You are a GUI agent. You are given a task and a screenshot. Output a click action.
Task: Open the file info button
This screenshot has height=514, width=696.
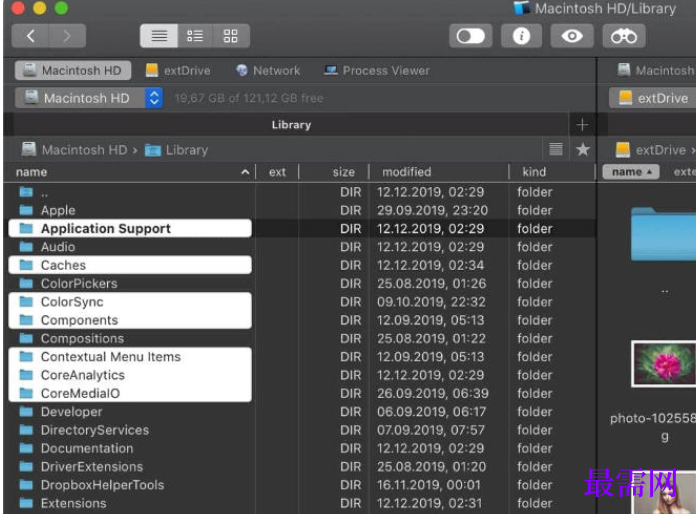coord(521,36)
